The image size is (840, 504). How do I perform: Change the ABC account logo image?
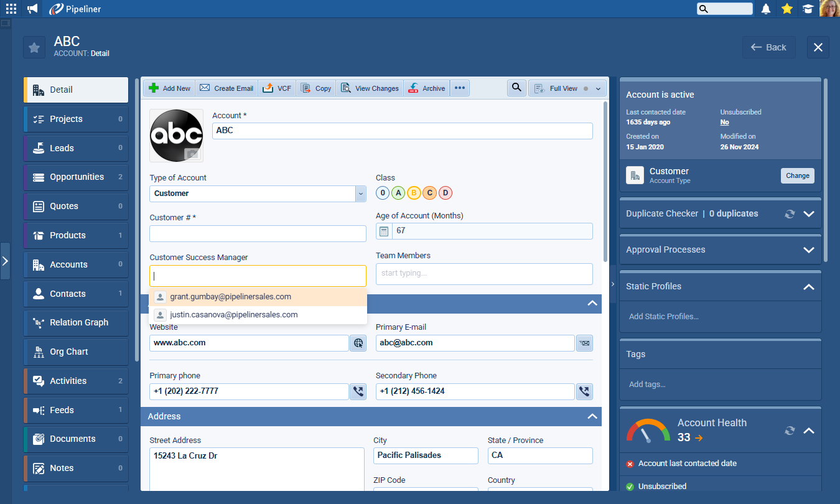tap(193, 154)
